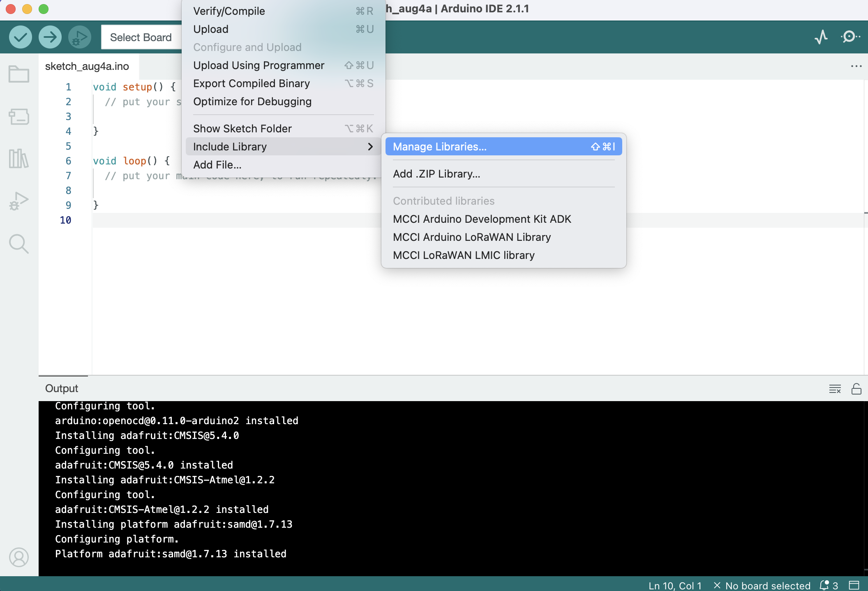Click line number 1 in gutter
Screen dimensions: 868x591
(68, 87)
